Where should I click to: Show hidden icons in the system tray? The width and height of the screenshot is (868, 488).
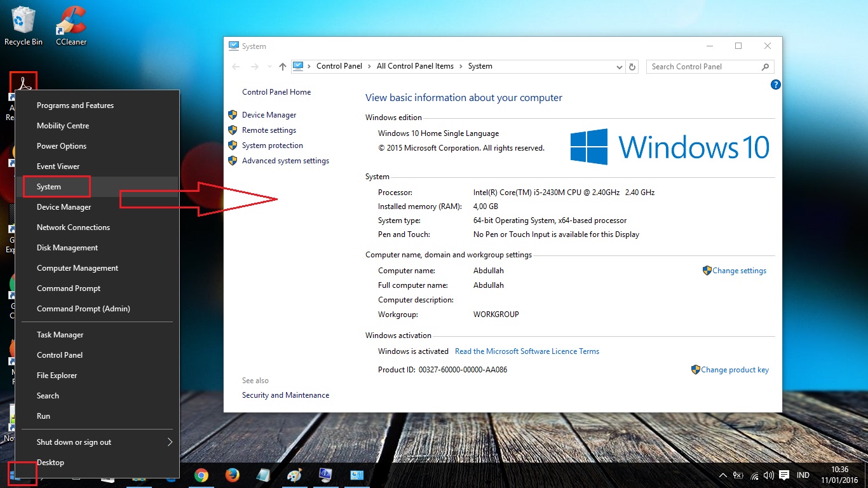(722, 475)
